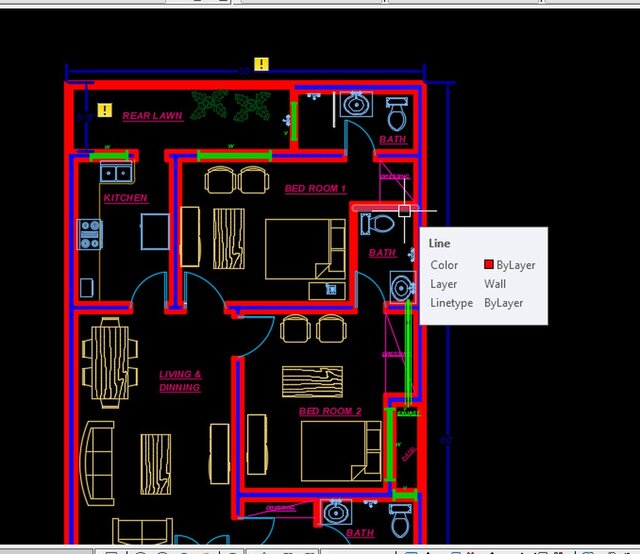640x554 pixels.
Task: Select the kitchen double sink symbol
Action: pos(116,173)
